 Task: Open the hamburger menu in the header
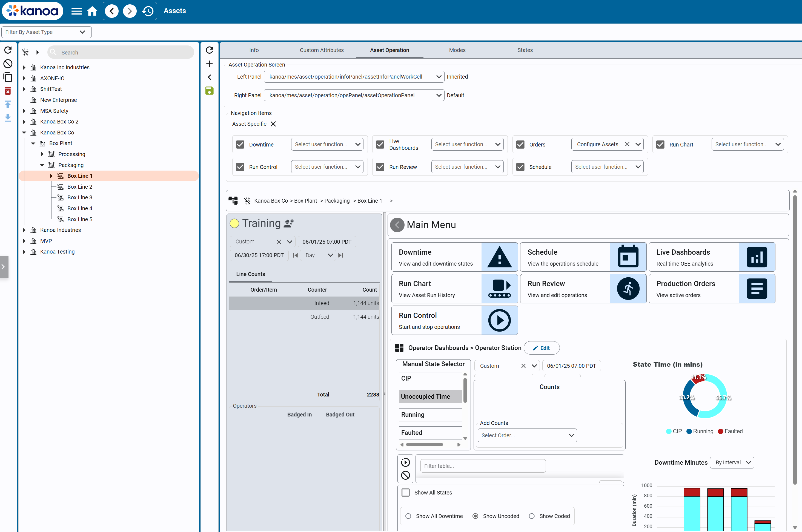[76, 11]
